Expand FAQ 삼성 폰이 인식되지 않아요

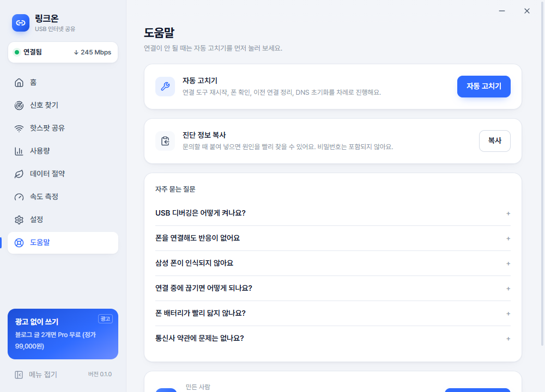333,263
